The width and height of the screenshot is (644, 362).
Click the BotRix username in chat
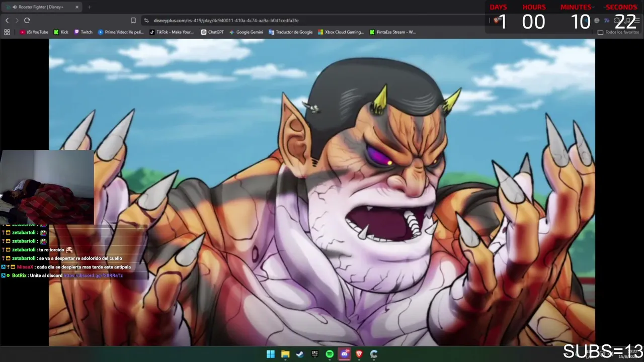[19, 276]
